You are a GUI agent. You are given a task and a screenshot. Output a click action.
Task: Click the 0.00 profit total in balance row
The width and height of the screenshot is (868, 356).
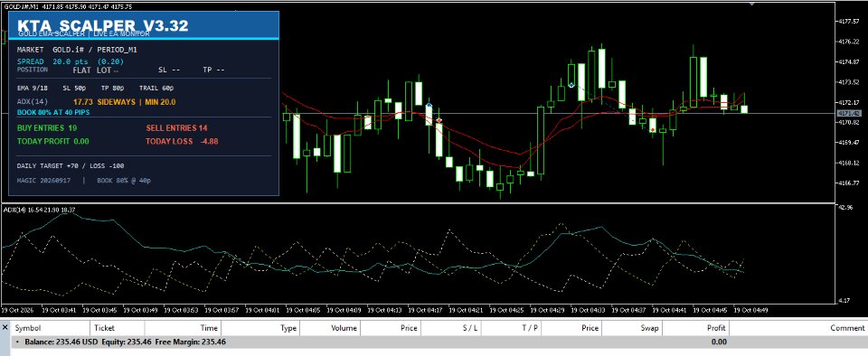click(718, 342)
